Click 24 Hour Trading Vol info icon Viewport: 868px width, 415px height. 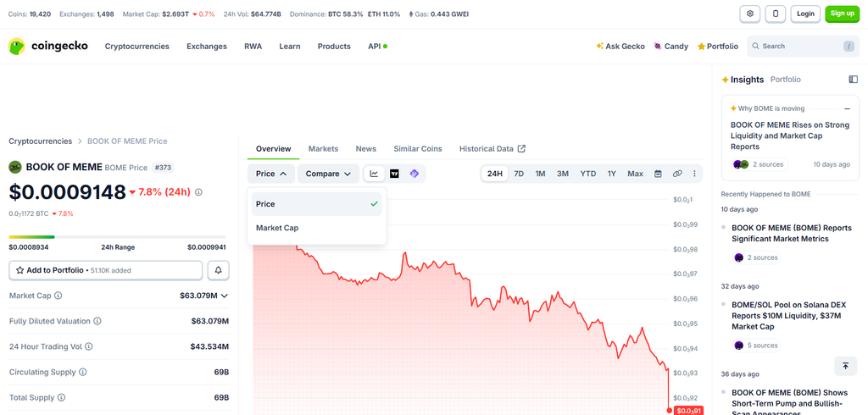click(88, 346)
